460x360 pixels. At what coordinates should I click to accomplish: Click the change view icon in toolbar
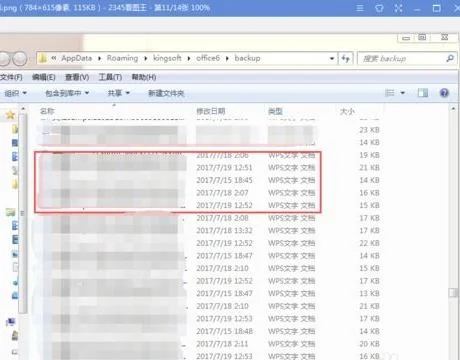tap(390, 93)
